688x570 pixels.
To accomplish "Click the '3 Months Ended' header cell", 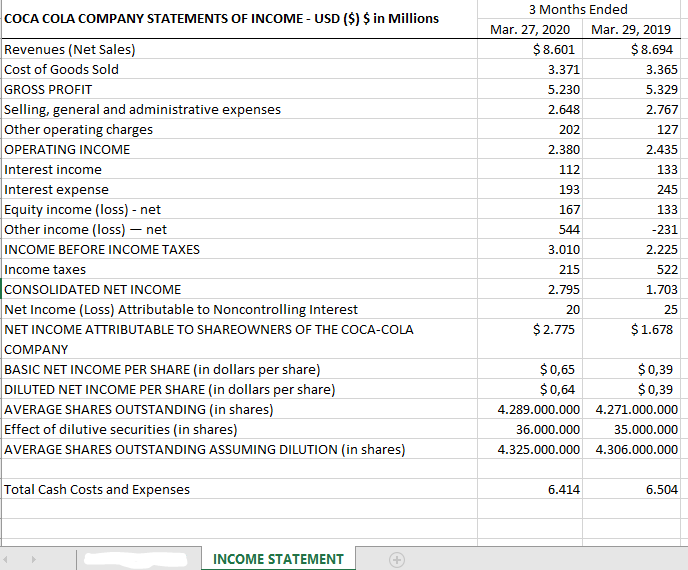I will [x=578, y=9].
